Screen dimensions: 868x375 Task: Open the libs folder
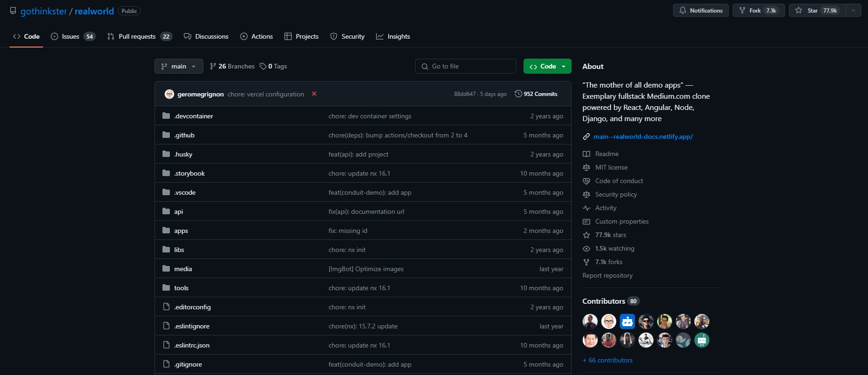point(179,250)
